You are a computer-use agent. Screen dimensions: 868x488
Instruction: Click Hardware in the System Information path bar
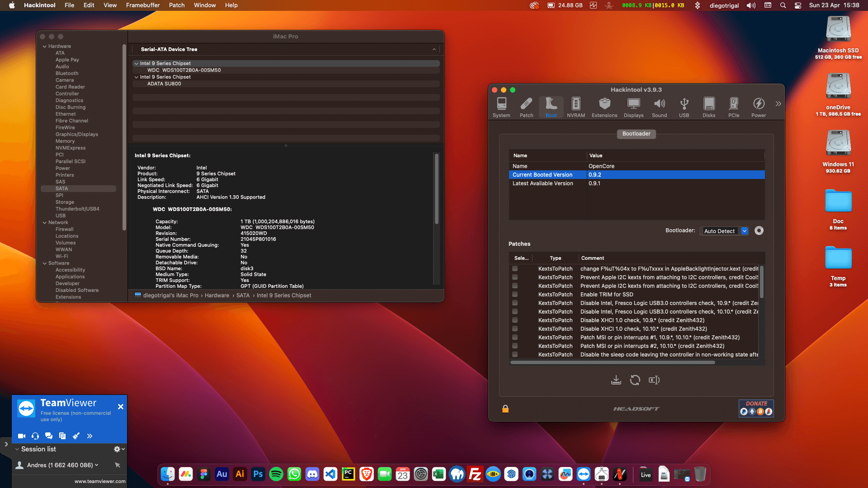pyautogui.click(x=217, y=296)
